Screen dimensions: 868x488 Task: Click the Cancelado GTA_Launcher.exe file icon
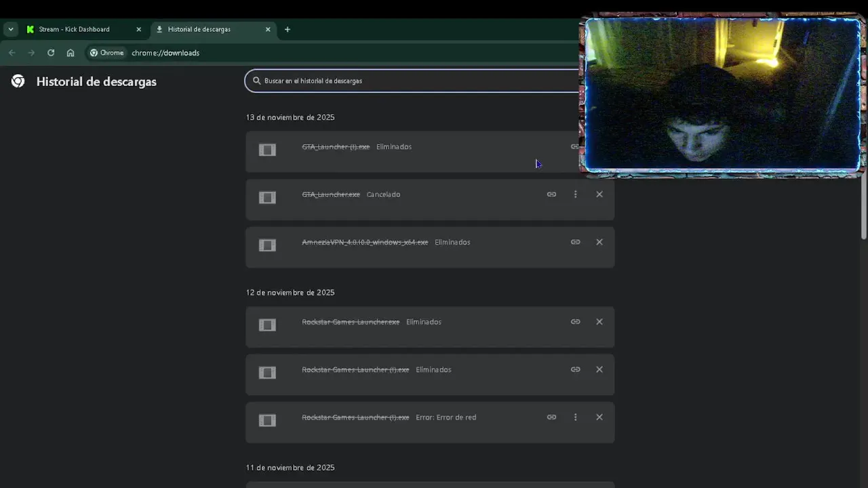[267, 197]
